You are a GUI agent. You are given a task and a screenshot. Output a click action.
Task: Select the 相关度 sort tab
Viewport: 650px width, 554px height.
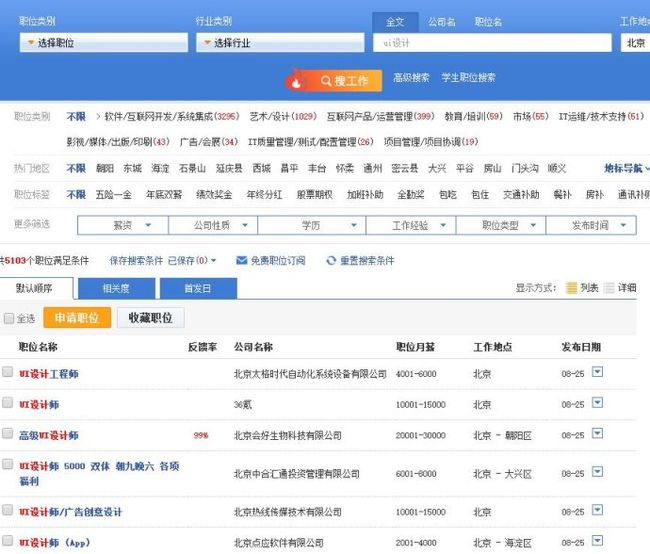tap(116, 288)
